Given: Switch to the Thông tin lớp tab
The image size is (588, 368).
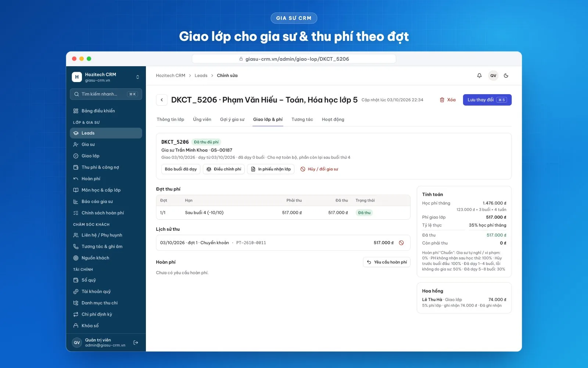Looking at the screenshot, I should coord(171,120).
